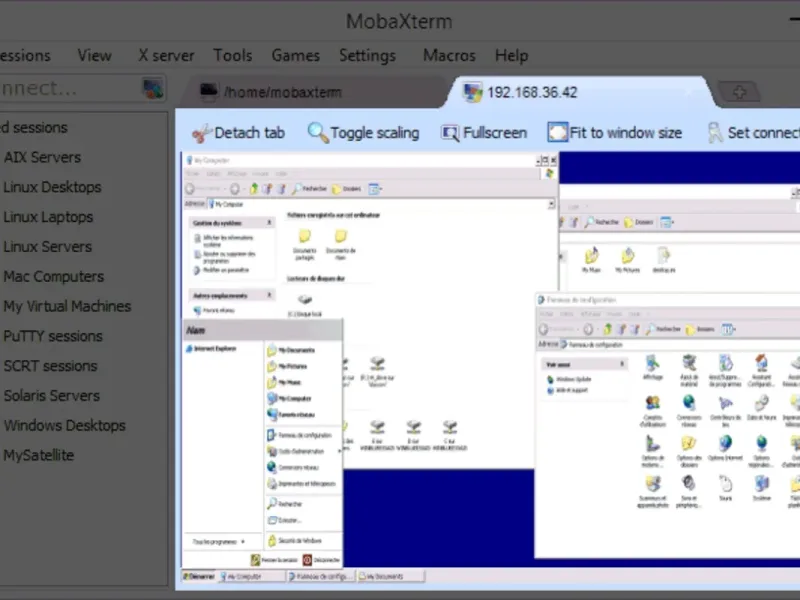Open the Settings menu

(x=367, y=56)
